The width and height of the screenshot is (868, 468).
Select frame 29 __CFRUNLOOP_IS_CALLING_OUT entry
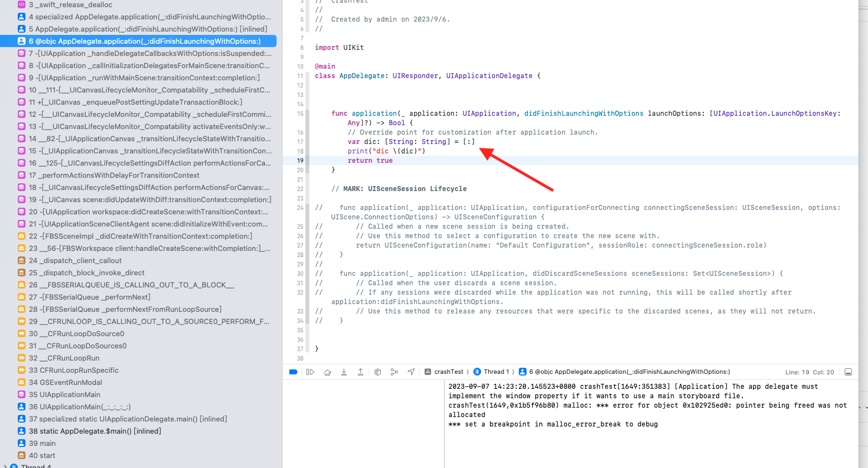139,321
